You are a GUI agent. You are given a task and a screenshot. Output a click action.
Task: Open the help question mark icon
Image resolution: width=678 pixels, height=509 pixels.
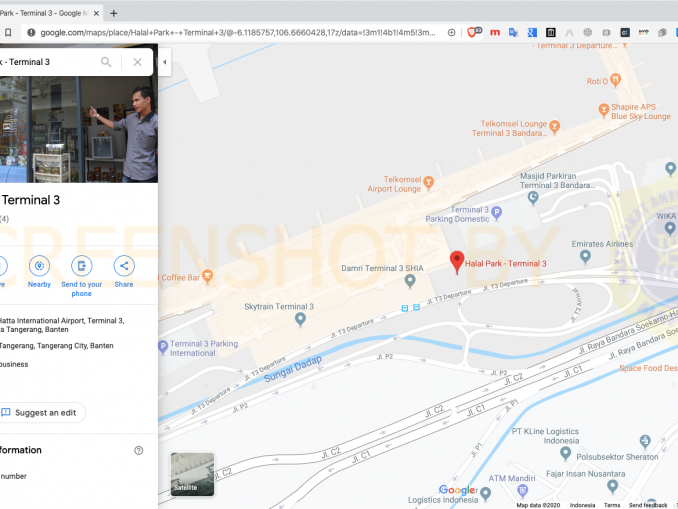[x=138, y=450]
